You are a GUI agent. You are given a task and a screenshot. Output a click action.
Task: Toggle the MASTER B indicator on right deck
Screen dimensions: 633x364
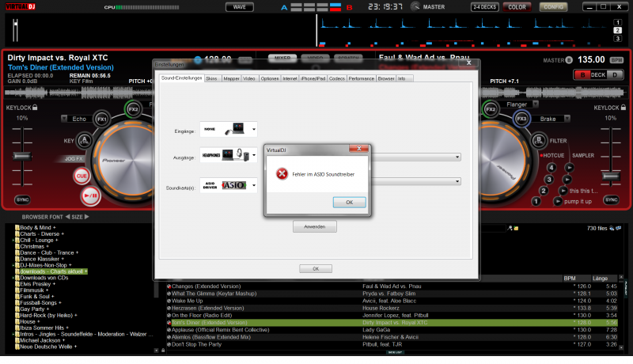[x=569, y=60]
